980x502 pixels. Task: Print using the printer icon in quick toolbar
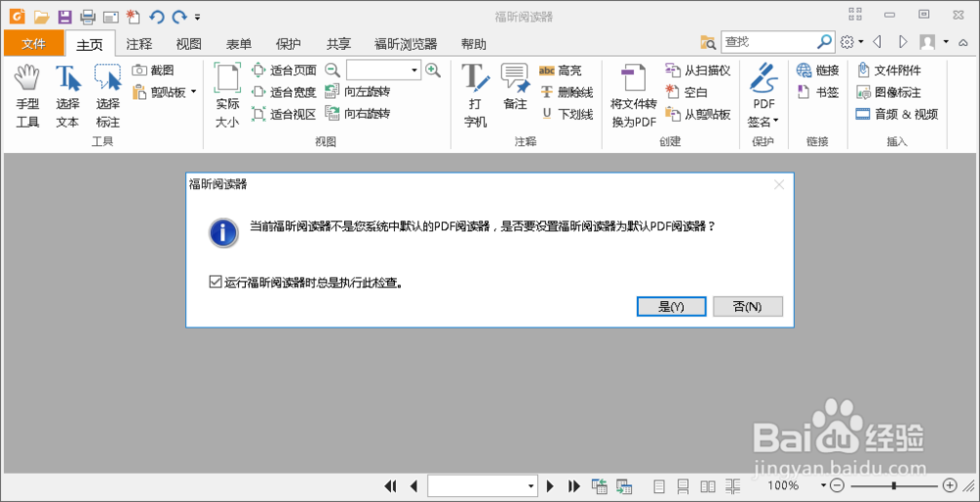(x=87, y=17)
